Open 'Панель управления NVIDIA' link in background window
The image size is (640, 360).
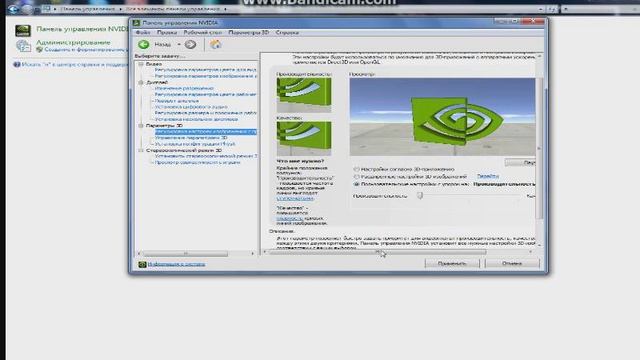[x=82, y=29]
